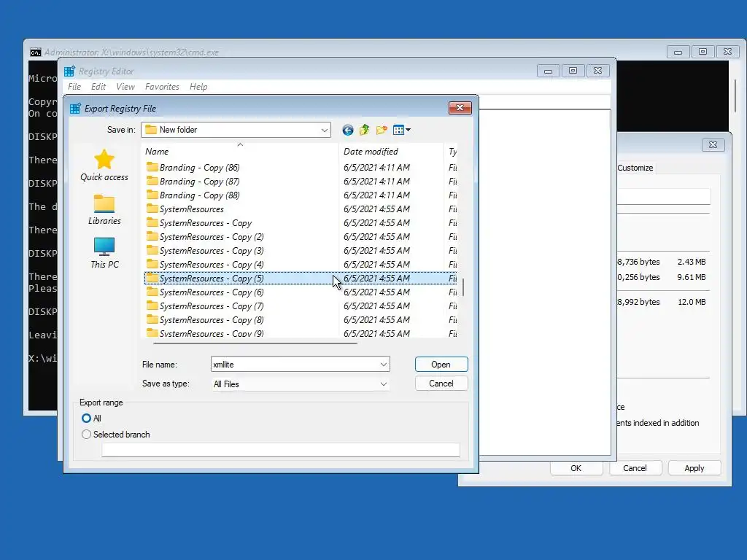Close the Export Registry File dialog
This screenshot has height=560, width=747.
(460, 108)
